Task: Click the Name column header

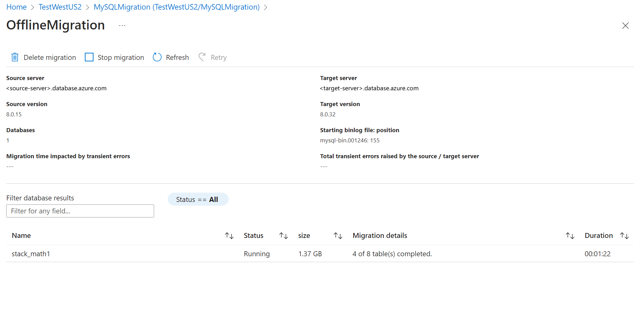Action: coord(21,235)
